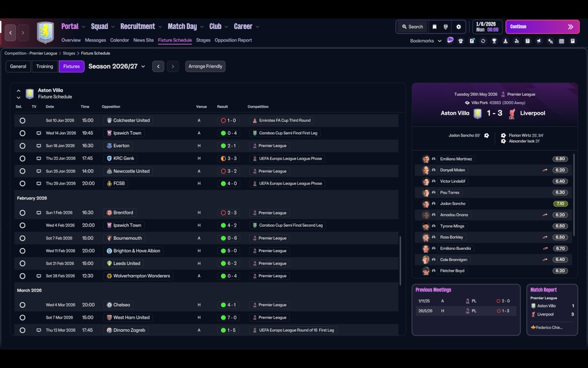Click the player search scouting bookmark icon
This screenshot has width=588, height=368.
pos(516,41)
